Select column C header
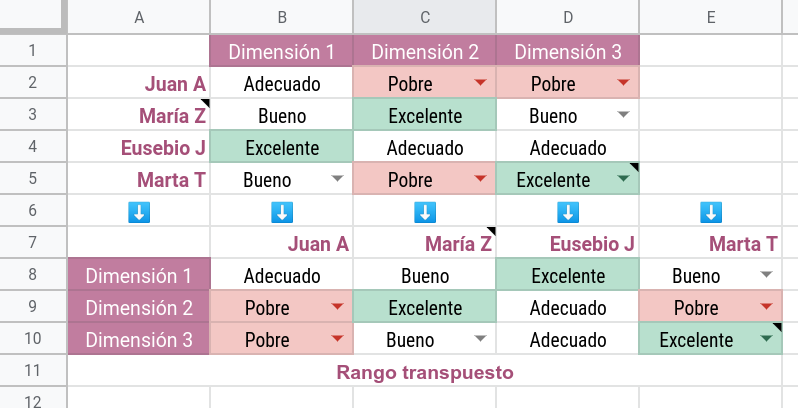The width and height of the screenshot is (798, 408). tap(424, 17)
